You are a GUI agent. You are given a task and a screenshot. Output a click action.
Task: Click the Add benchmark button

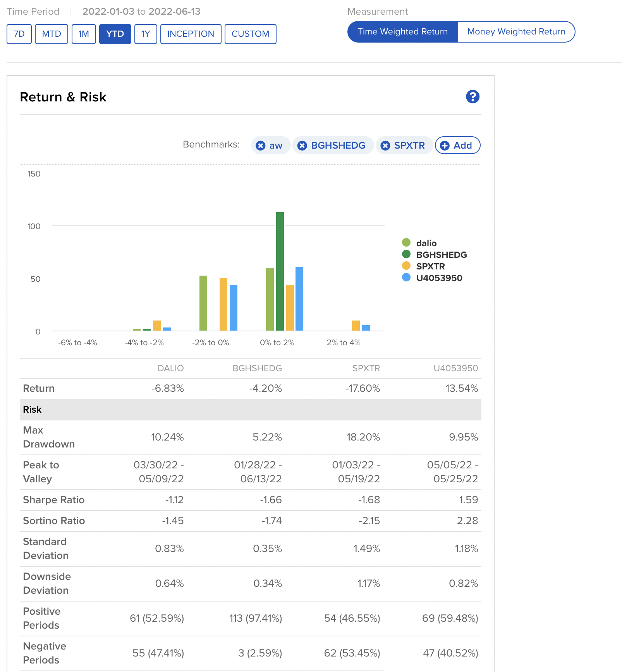tap(457, 146)
